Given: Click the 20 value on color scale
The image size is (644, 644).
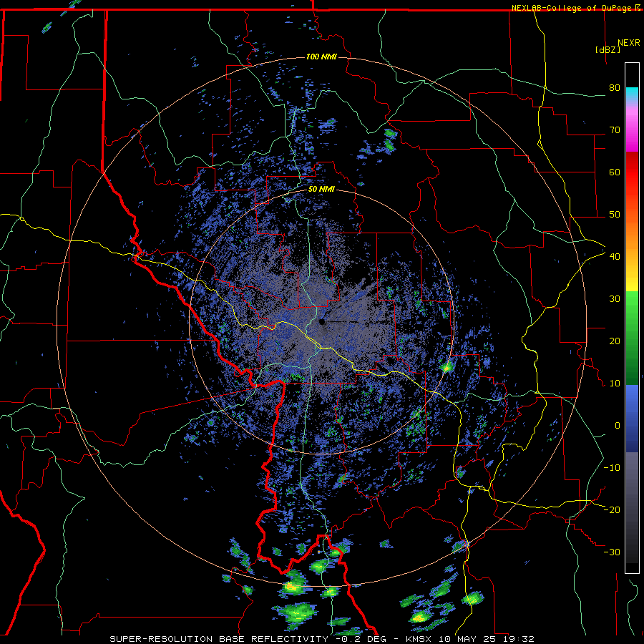Looking at the screenshot, I should click(615, 341).
